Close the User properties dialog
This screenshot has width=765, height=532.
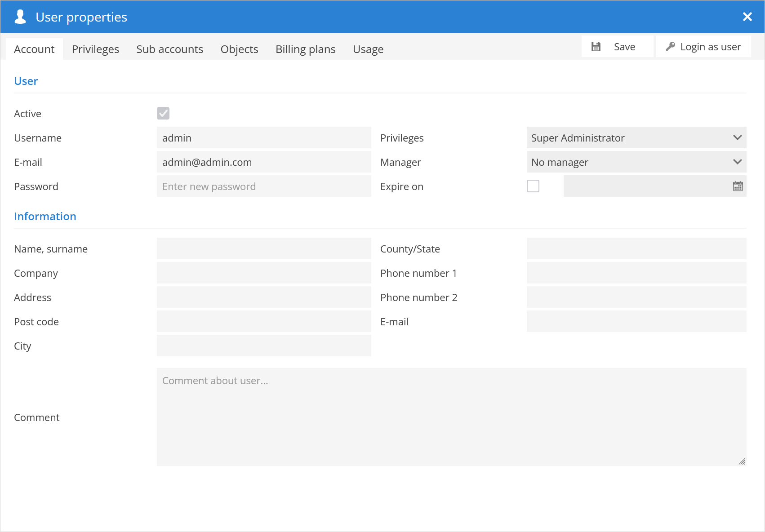(747, 17)
